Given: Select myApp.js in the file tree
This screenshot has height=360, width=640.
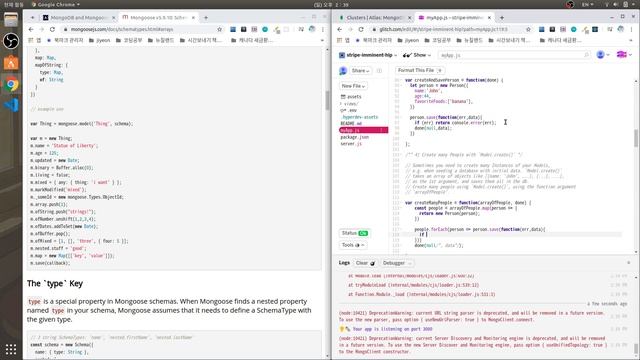Looking at the screenshot, I should point(363,130).
